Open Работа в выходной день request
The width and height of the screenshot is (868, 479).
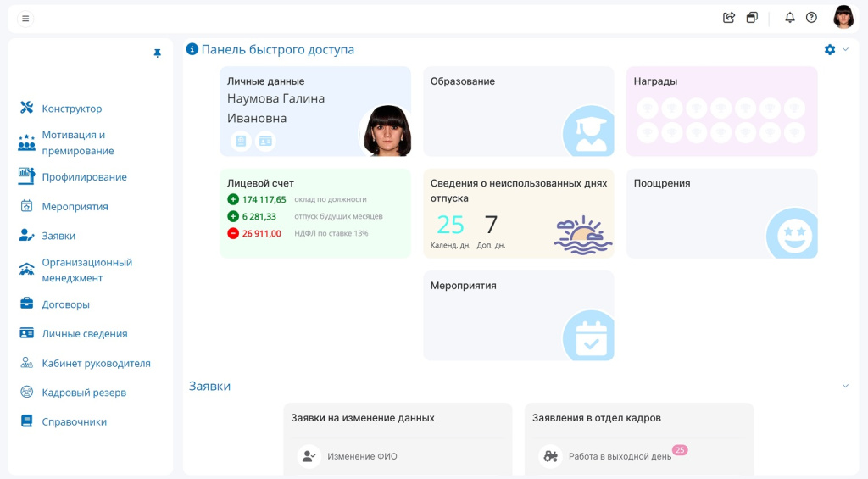(620, 457)
